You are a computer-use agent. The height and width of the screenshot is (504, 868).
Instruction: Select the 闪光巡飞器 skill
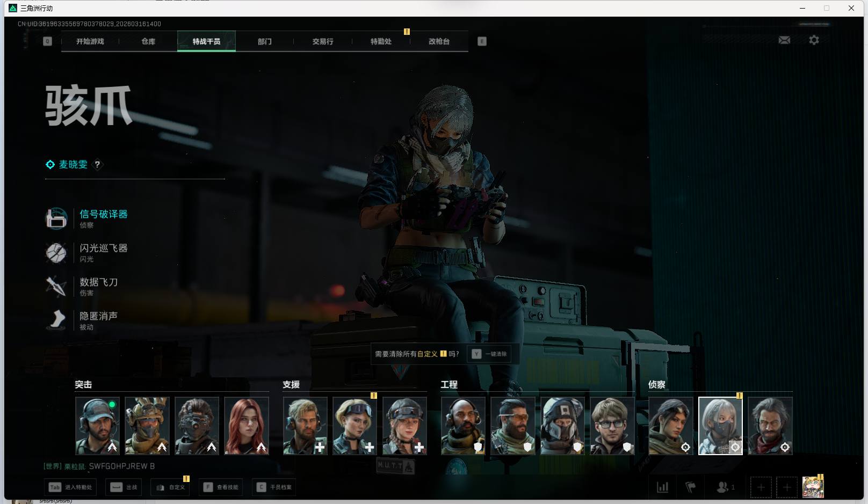(x=88, y=252)
